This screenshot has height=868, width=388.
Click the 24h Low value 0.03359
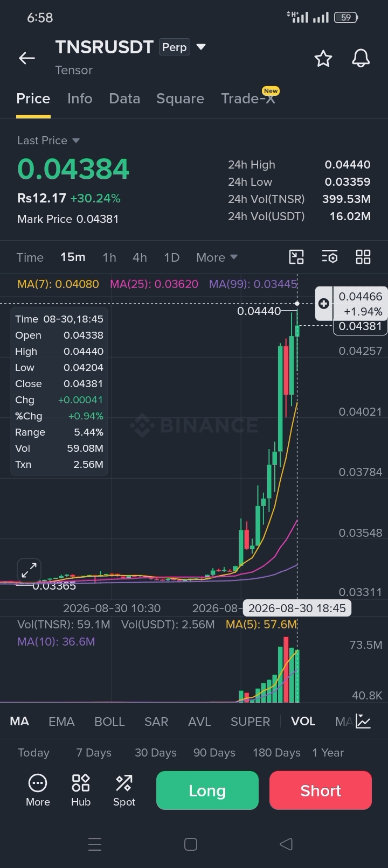tap(348, 182)
